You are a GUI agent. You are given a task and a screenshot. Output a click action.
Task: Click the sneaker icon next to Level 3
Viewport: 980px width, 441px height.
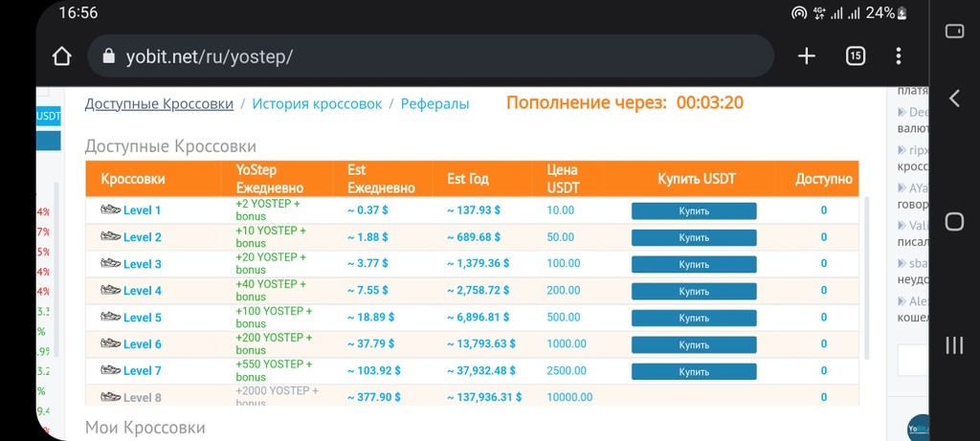(x=111, y=263)
